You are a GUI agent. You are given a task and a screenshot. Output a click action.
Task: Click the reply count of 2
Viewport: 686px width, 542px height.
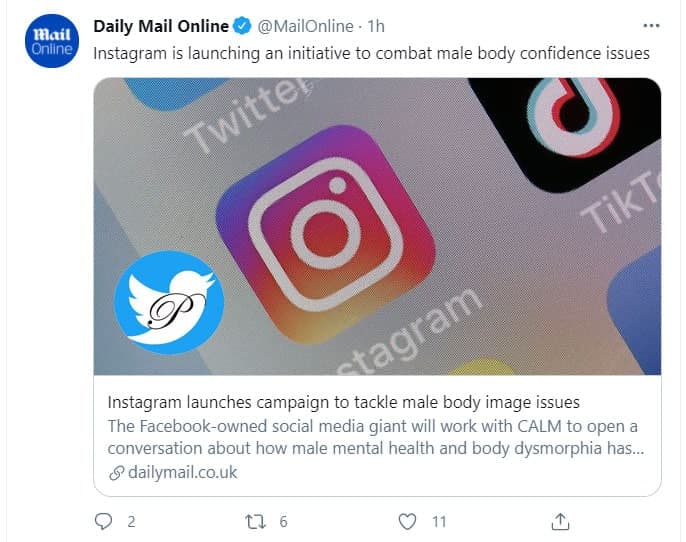pos(131,521)
